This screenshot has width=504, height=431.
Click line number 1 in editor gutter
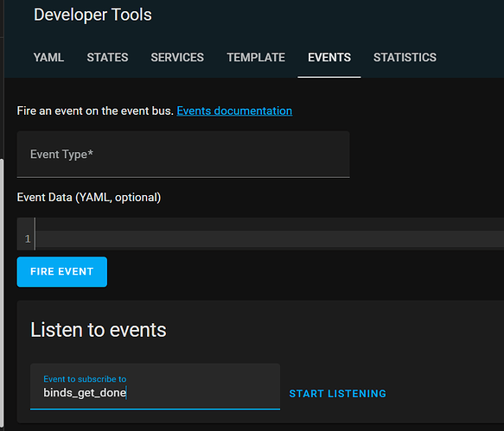tap(28, 239)
